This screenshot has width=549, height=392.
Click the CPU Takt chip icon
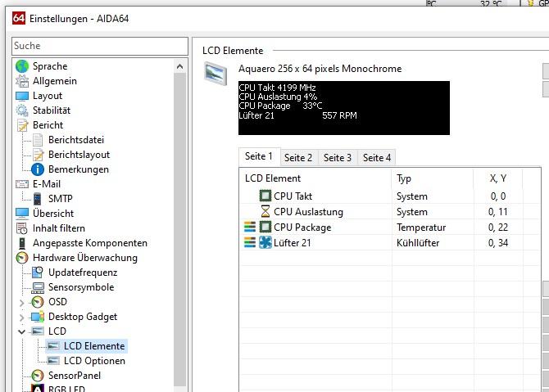point(265,196)
